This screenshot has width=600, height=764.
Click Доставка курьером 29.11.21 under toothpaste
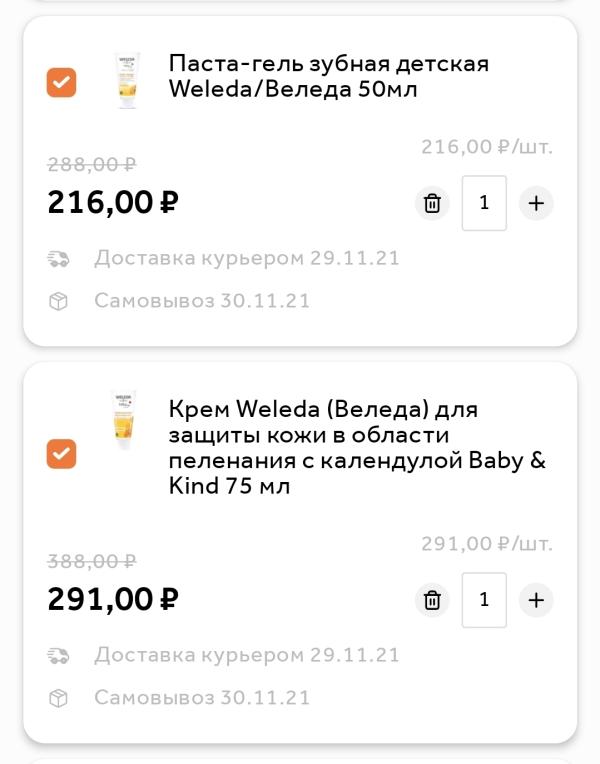pos(247,258)
